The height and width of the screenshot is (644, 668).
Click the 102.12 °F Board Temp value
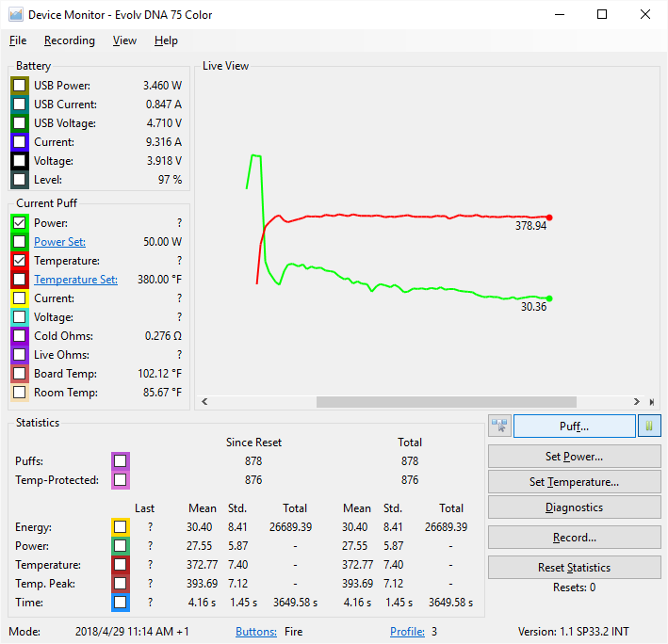tap(159, 374)
